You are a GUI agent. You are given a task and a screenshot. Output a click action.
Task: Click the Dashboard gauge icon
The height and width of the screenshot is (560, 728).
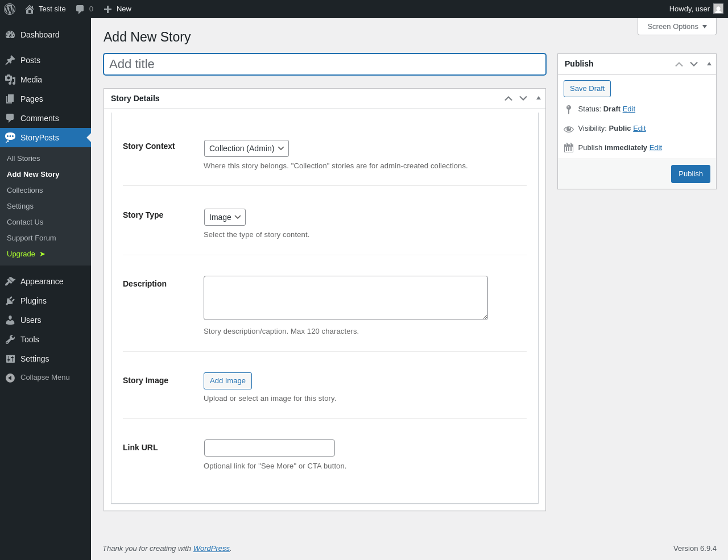tap(10, 35)
